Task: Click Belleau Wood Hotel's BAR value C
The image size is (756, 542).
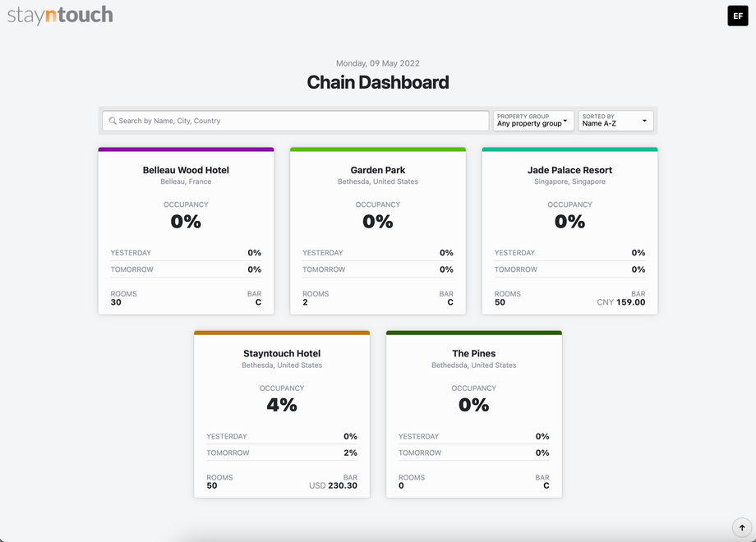Action: (258, 302)
